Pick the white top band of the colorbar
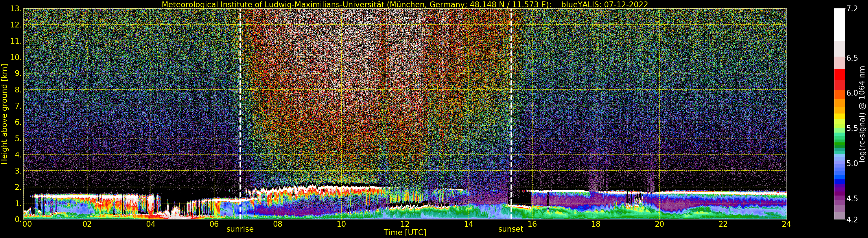The width and height of the screenshot is (868, 238). 839,25
